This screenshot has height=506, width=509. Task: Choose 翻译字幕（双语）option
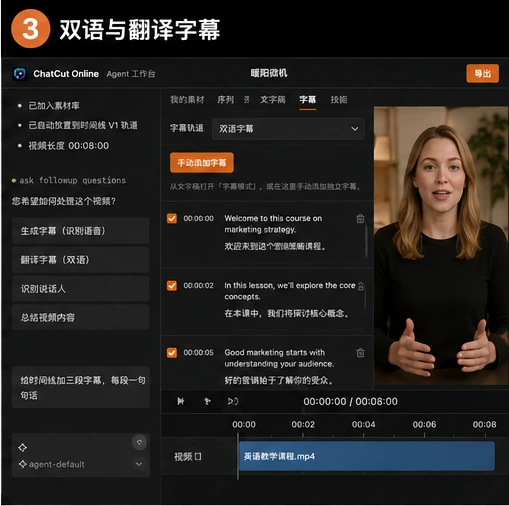81,260
